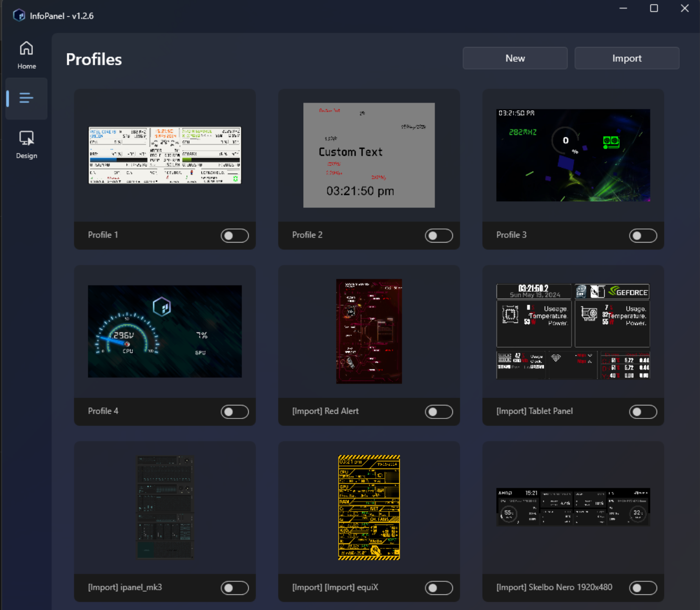Choose the yellow equiX thumbnail
This screenshot has width=700, height=610.
[x=369, y=507]
